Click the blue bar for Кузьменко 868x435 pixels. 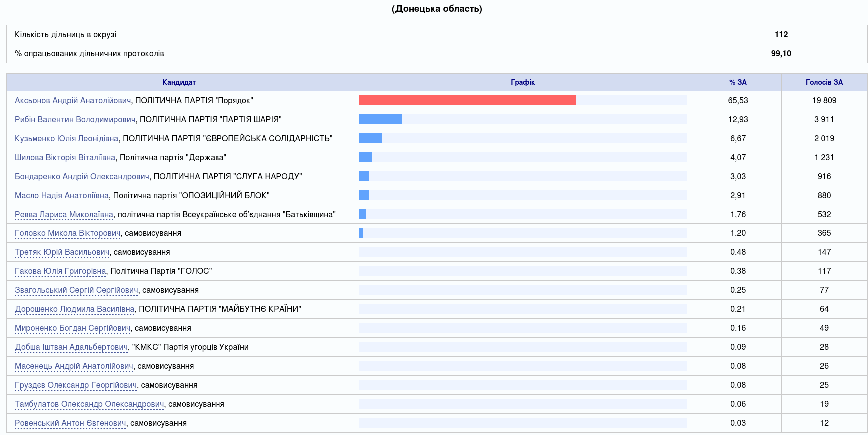pos(371,138)
